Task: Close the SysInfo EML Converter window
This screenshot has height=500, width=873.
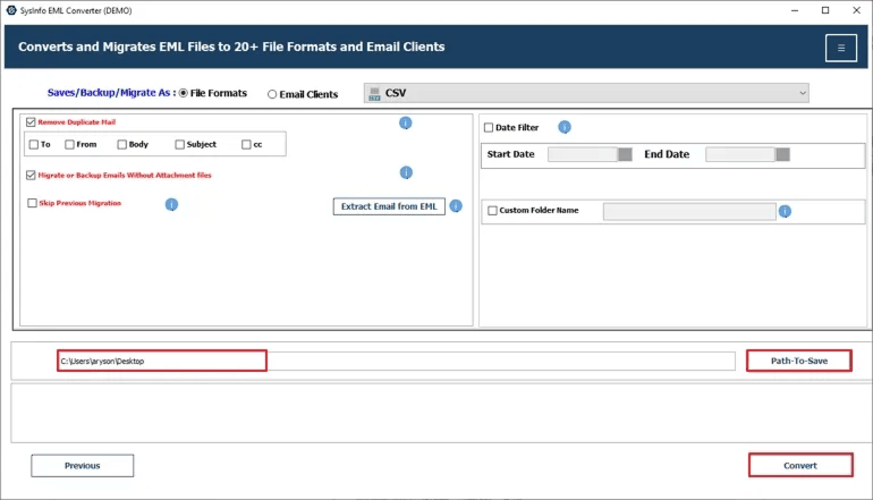Action: tap(856, 11)
